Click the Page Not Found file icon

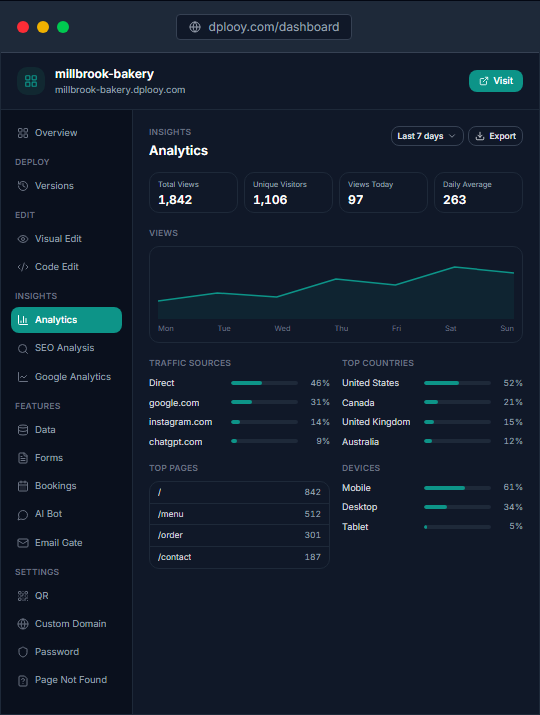tap(23, 680)
